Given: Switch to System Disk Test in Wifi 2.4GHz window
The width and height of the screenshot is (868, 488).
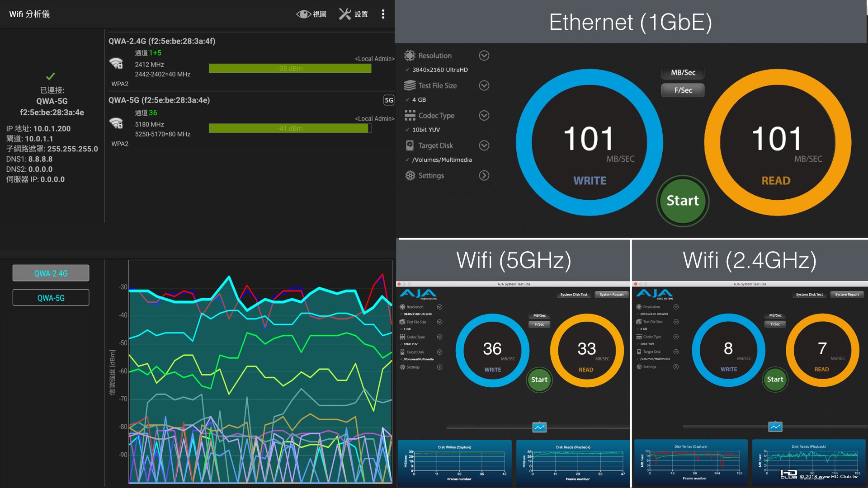Looking at the screenshot, I should 809,295.
